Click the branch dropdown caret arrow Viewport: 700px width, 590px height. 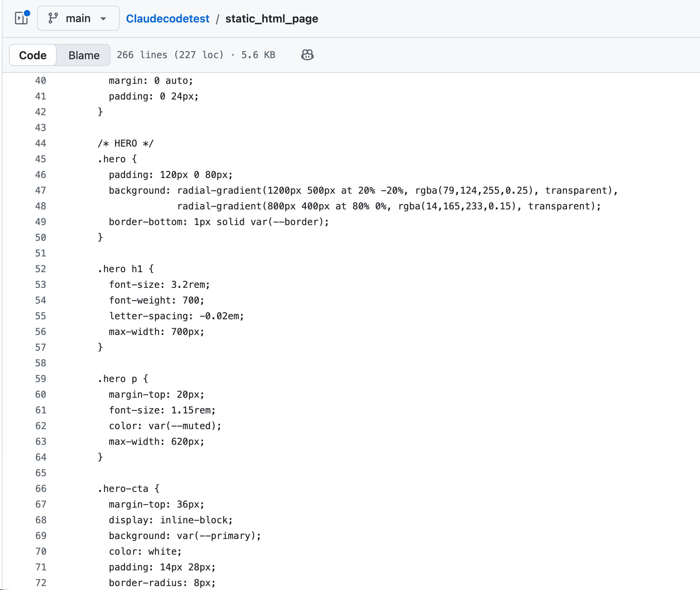tap(103, 19)
